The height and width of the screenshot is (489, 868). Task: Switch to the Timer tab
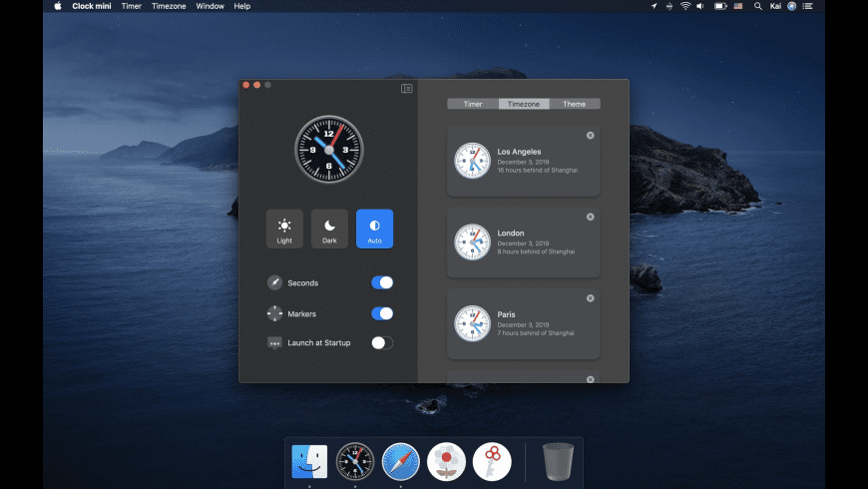[473, 104]
